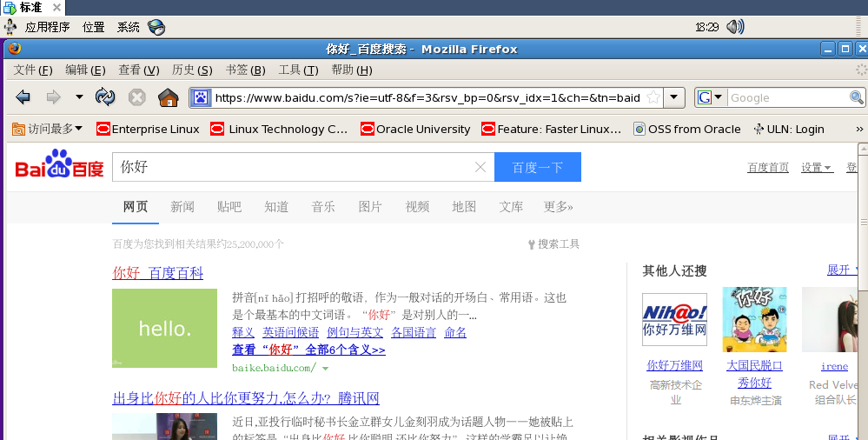The width and height of the screenshot is (868, 440).
Task: Switch to the 文库 tab
Action: pyautogui.click(x=511, y=207)
